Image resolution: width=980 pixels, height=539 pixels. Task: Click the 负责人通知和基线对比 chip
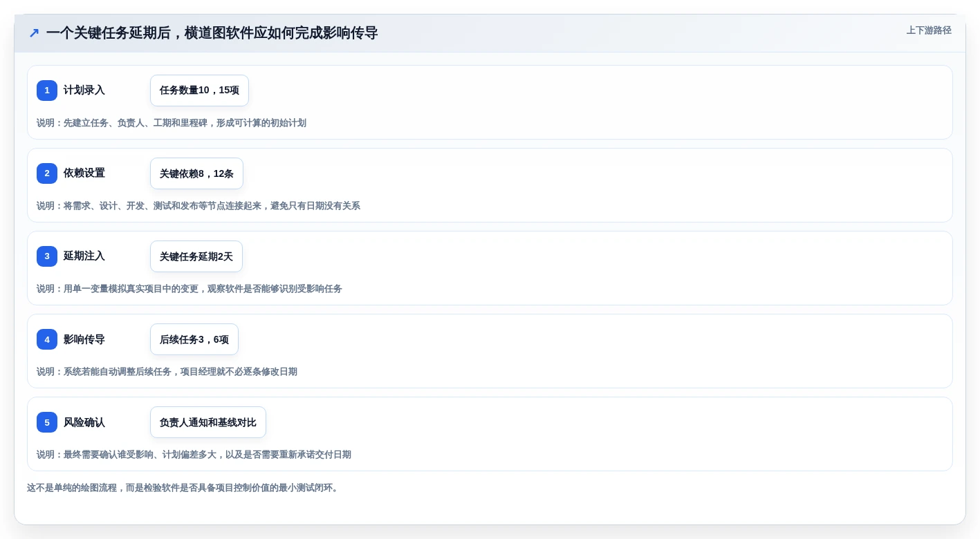(208, 422)
